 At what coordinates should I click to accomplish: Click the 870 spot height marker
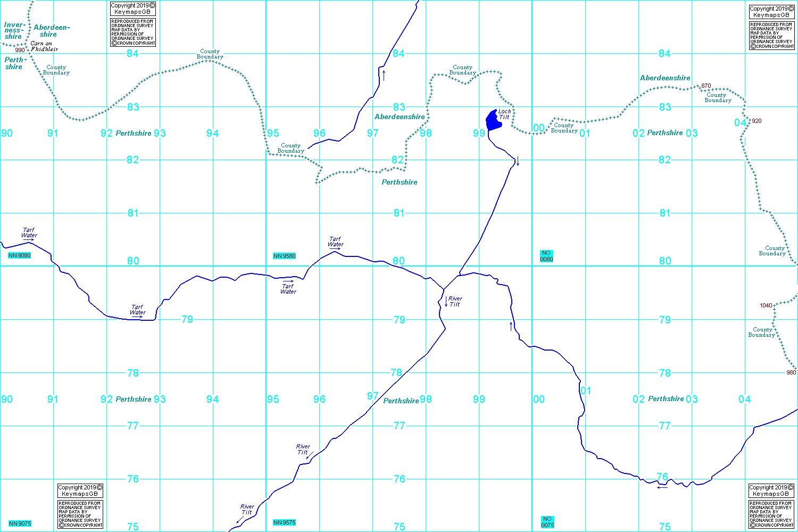[x=706, y=86]
